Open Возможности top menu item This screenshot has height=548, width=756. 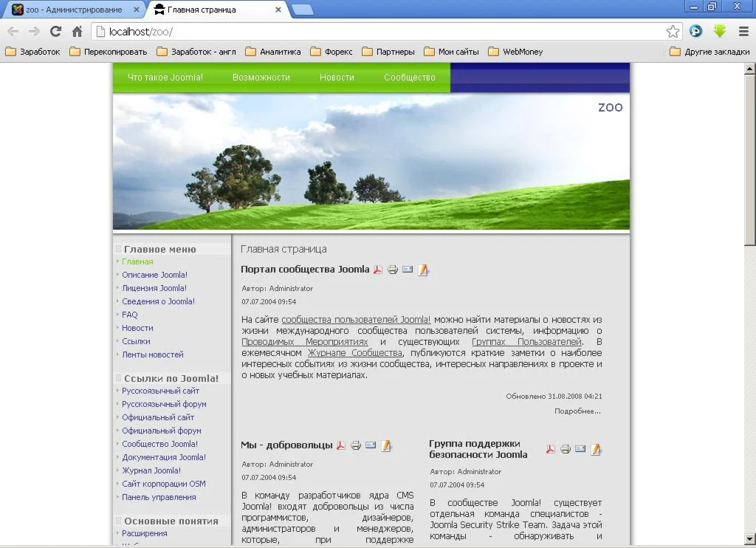[261, 78]
